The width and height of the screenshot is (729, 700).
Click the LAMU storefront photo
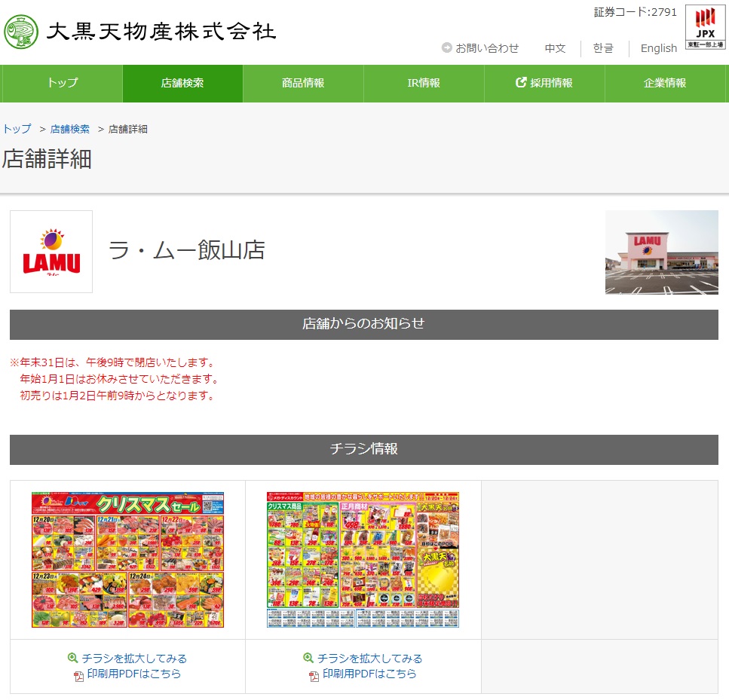pyautogui.click(x=662, y=252)
